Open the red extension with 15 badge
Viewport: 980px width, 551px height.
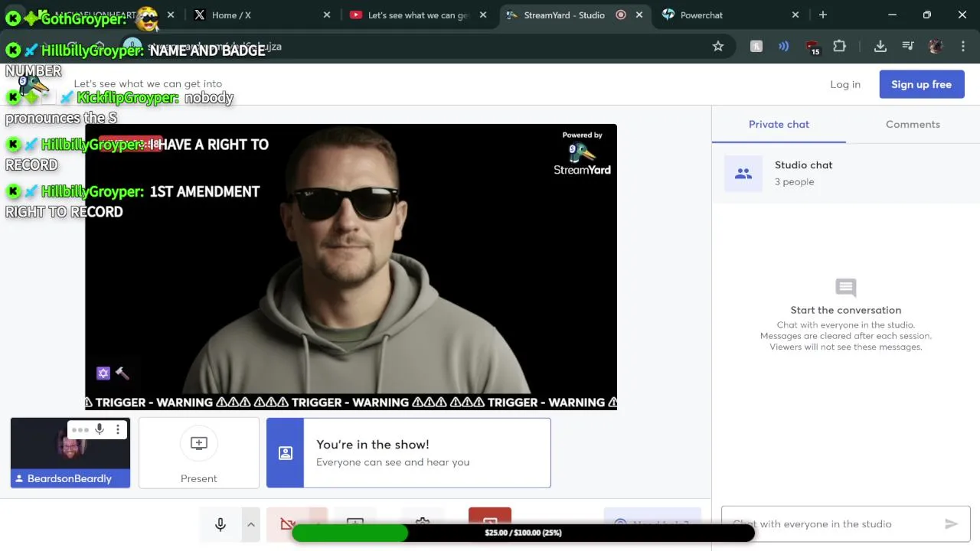tap(813, 47)
